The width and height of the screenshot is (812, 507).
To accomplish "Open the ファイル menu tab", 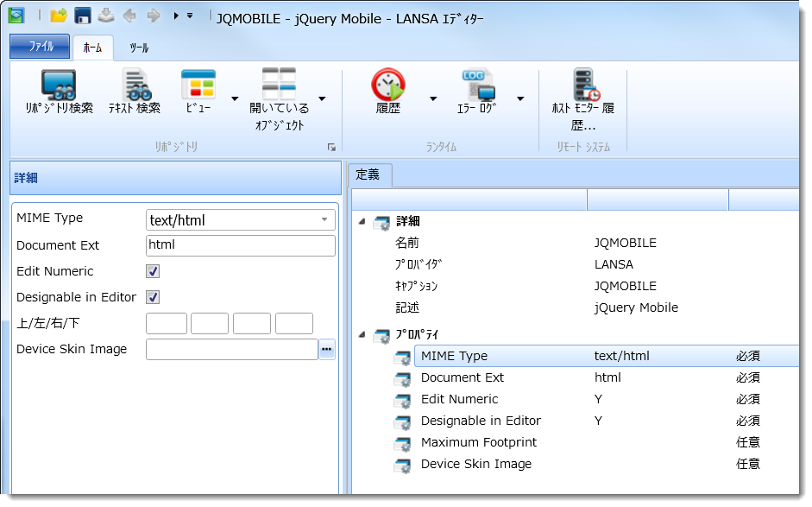I will pos(40,47).
